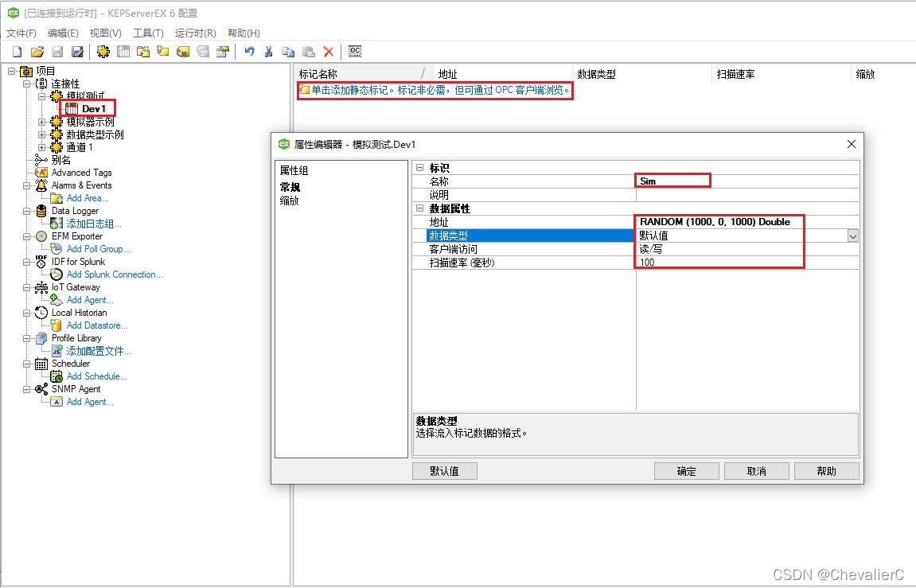This screenshot has width=916, height=588.
Task: Expand the 通道 1 channel node
Action: coord(41,148)
